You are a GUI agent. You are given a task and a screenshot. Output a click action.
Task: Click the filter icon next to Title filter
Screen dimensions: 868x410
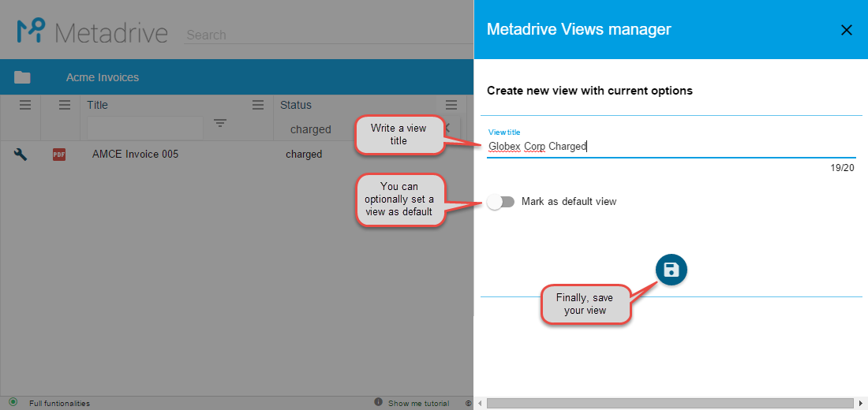[x=220, y=123]
